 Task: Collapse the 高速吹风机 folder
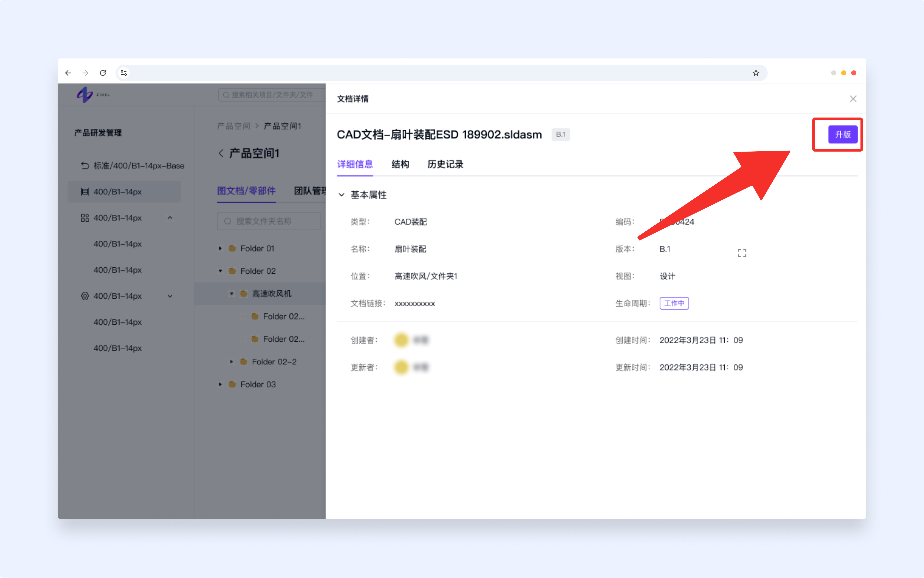(x=231, y=293)
